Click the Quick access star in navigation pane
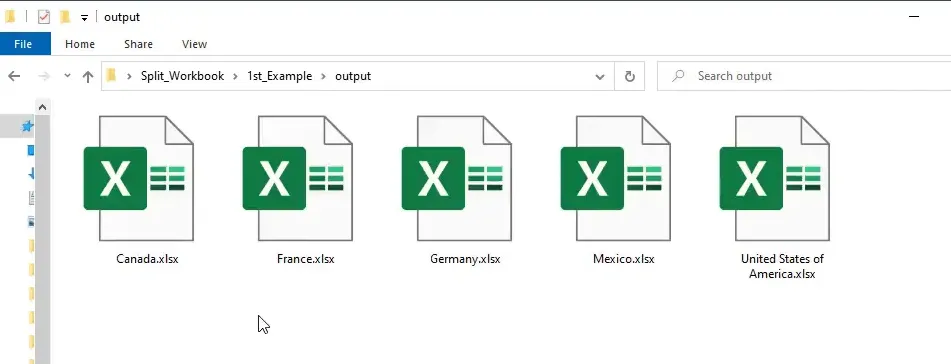The width and height of the screenshot is (951, 364). point(27,126)
